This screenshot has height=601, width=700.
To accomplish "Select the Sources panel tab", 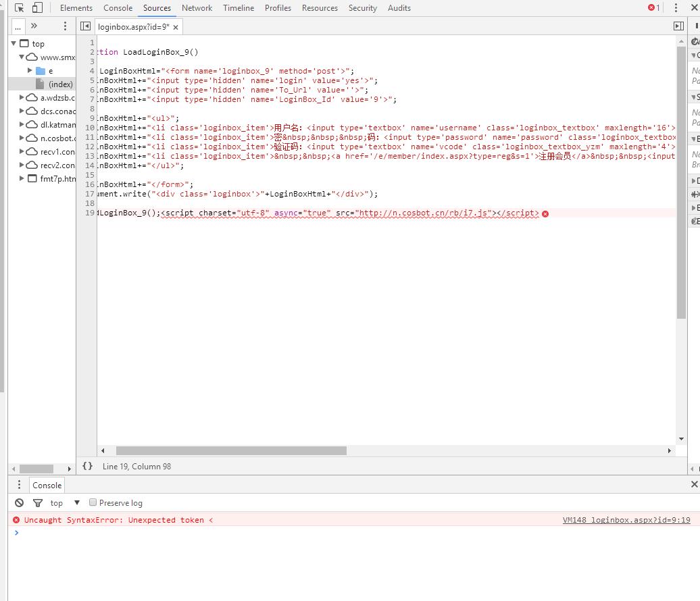I will click(157, 8).
